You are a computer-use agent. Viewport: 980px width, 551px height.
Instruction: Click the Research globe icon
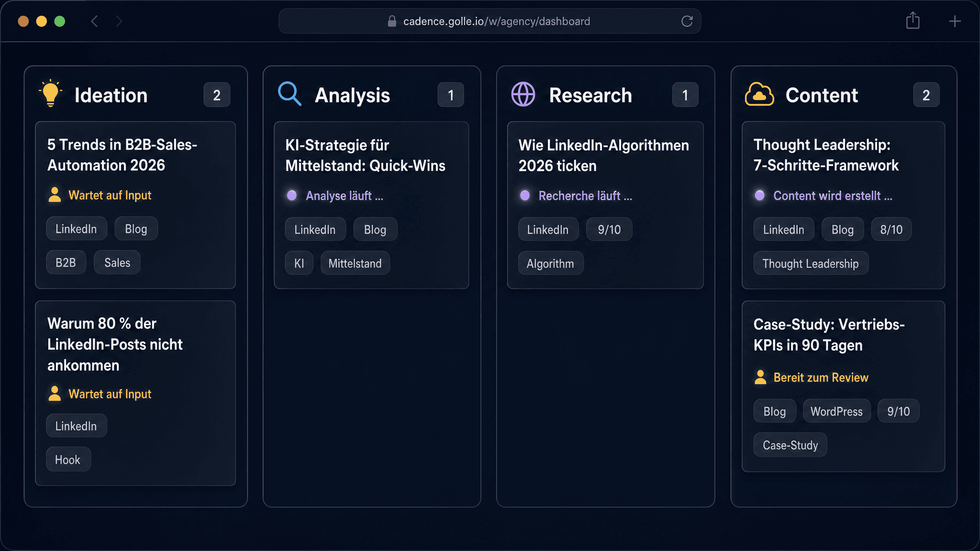point(523,94)
